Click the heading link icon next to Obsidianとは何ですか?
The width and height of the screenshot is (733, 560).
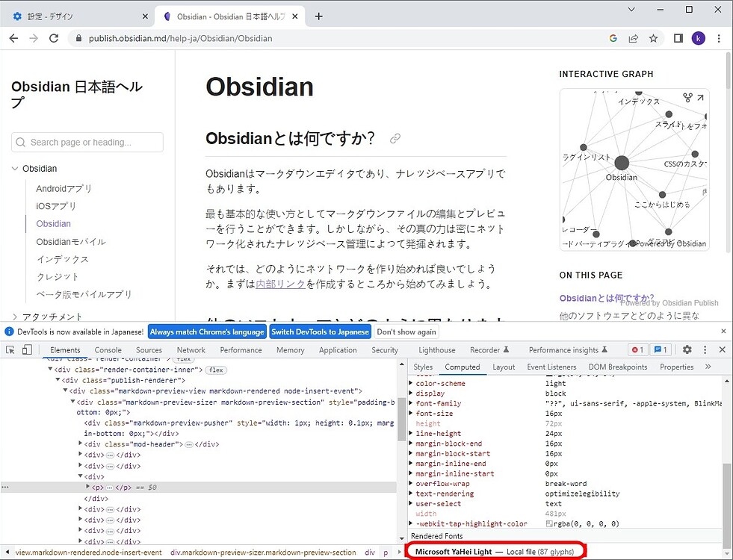tap(395, 138)
